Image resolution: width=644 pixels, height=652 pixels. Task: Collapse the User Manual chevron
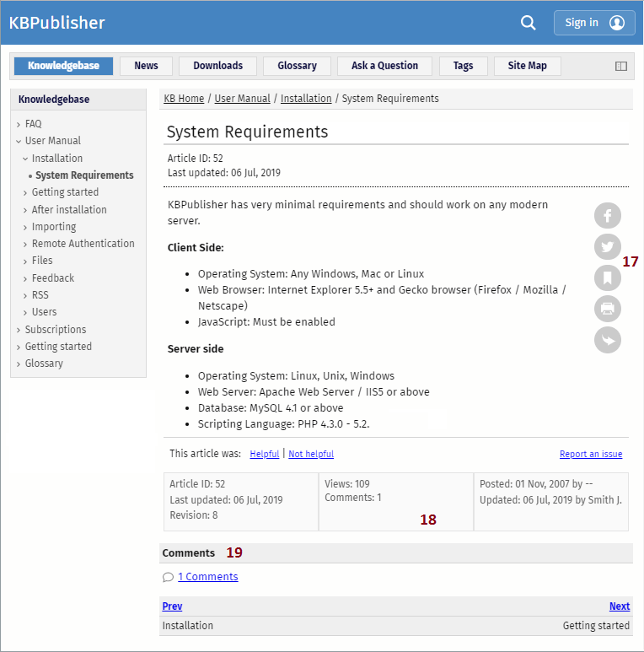click(19, 142)
